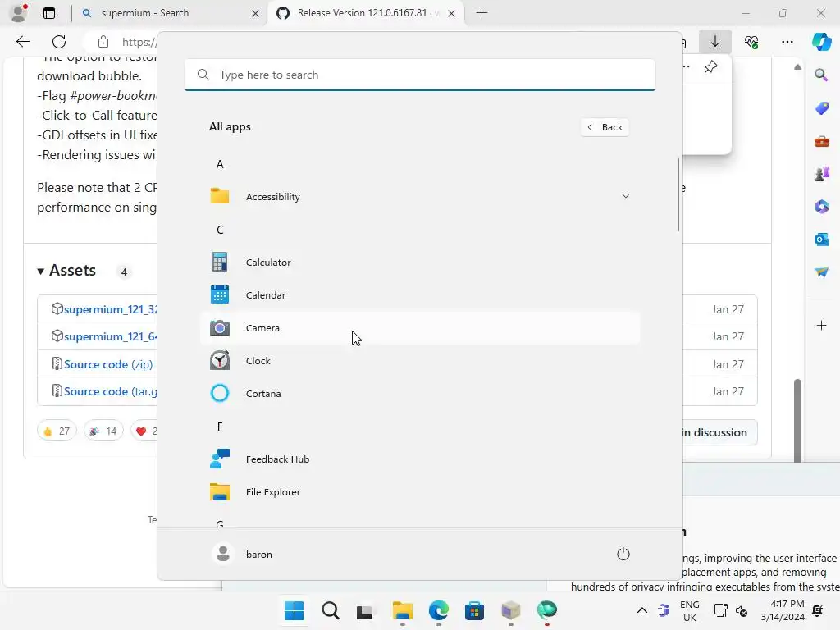View site information lock icon
This screenshot has height=630, width=840.
(103, 42)
